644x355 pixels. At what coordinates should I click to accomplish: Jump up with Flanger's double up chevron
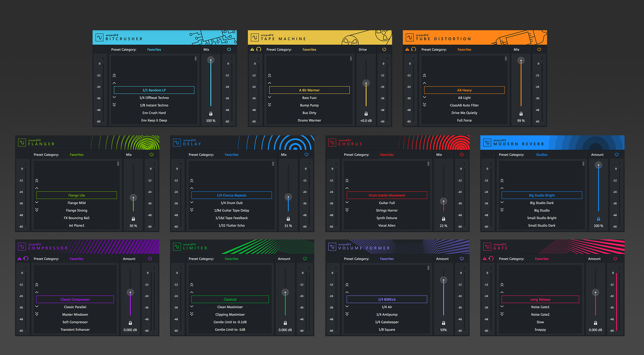(37, 181)
